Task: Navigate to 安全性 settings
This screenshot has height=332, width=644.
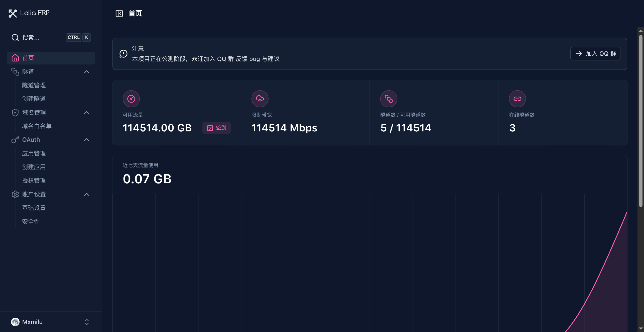Action: tap(31, 221)
